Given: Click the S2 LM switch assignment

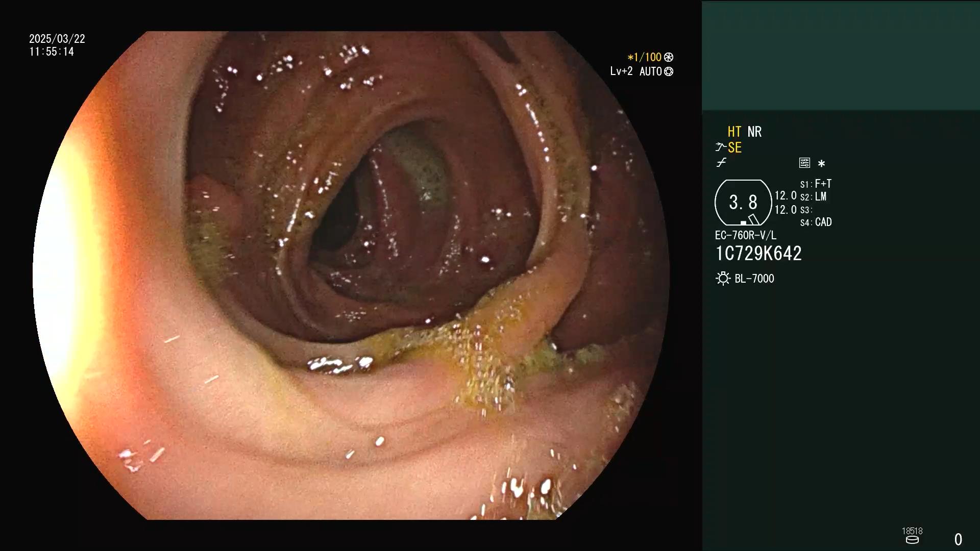Looking at the screenshot, I should tap(813, 197).
